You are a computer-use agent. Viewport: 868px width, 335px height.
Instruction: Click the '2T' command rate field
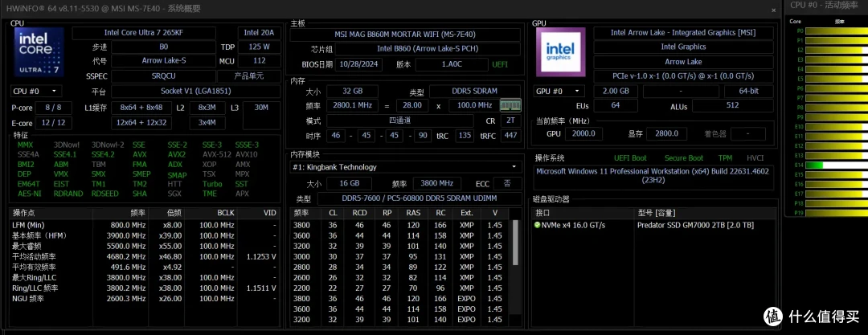[510, 121]
